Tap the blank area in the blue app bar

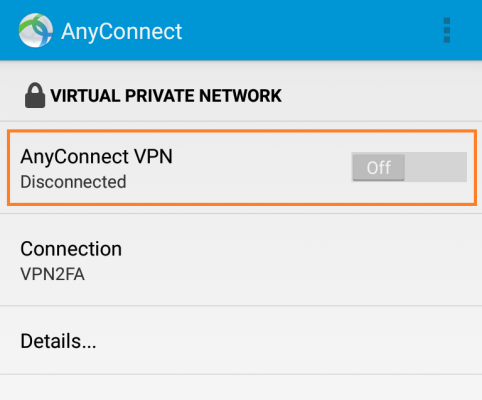[x=310, y=30]
